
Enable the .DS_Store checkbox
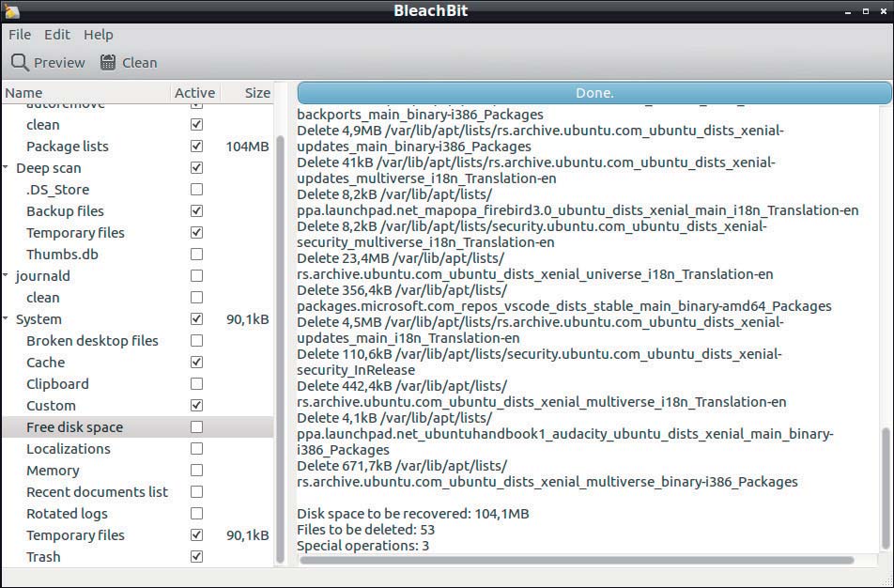[196, 190]
